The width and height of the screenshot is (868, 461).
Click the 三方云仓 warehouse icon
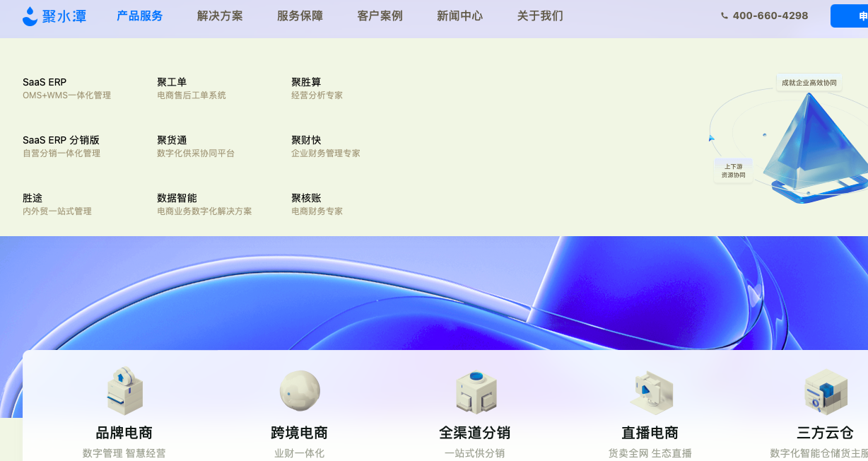pyautogui.click(x=825, y=392)
